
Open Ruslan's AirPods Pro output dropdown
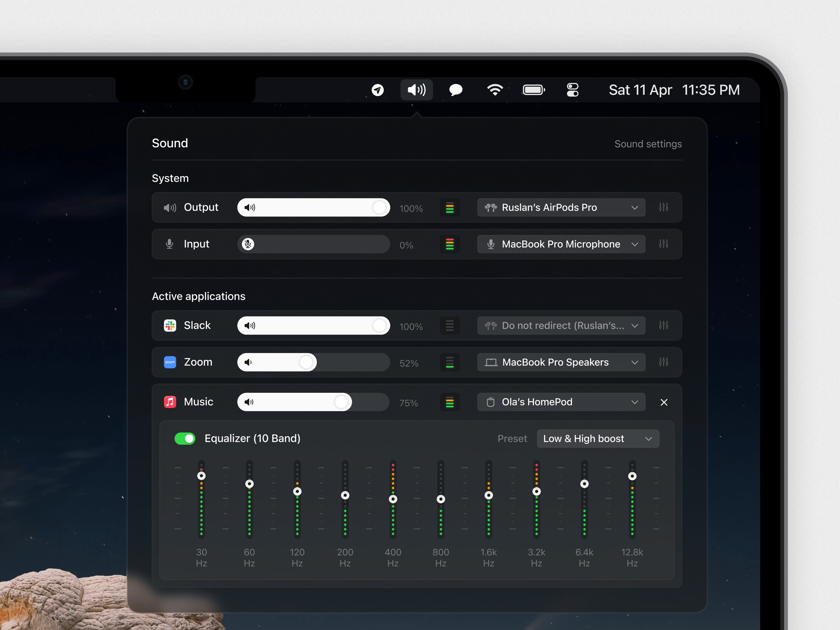561,208
